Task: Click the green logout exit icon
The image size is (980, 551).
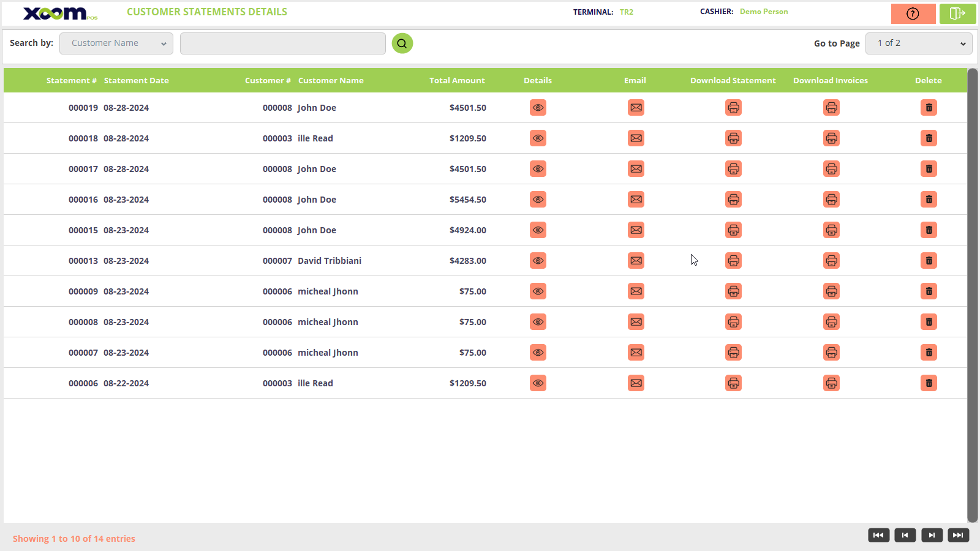Action: pyautogui.click(x=957, y=13)
